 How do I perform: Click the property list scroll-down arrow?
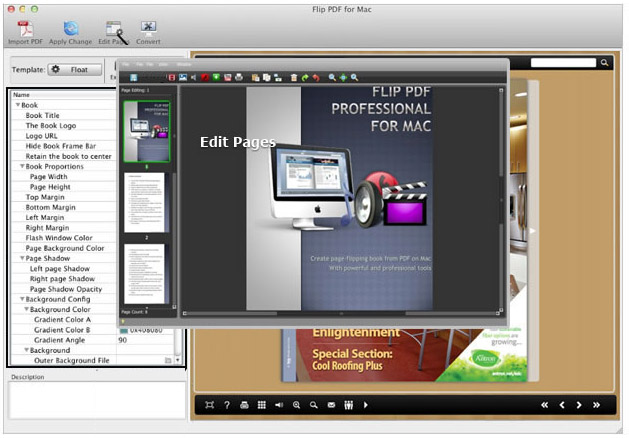tap(178, 360)
